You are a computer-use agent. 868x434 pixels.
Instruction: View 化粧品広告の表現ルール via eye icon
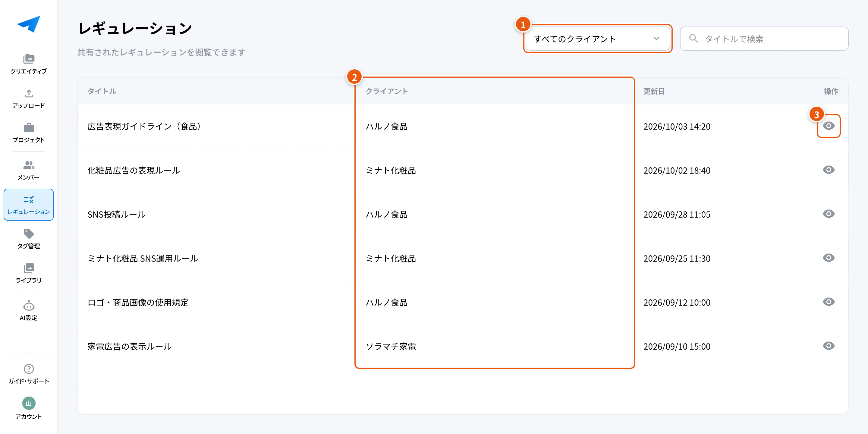pos(829,170)
